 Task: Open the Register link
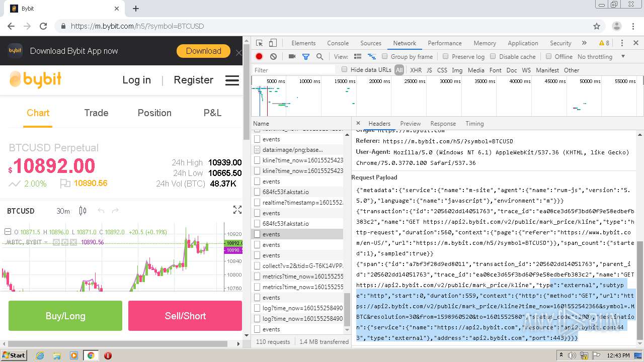coord(193,80)
